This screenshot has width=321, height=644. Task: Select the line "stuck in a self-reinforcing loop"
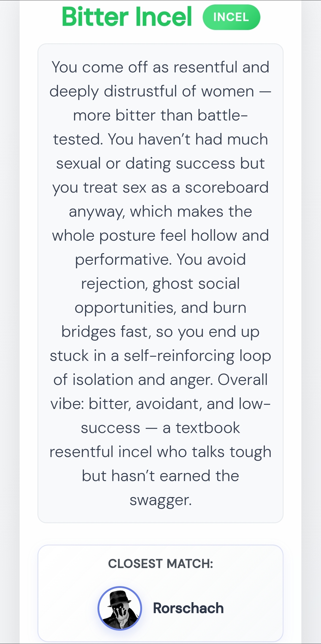pos(160,356)
